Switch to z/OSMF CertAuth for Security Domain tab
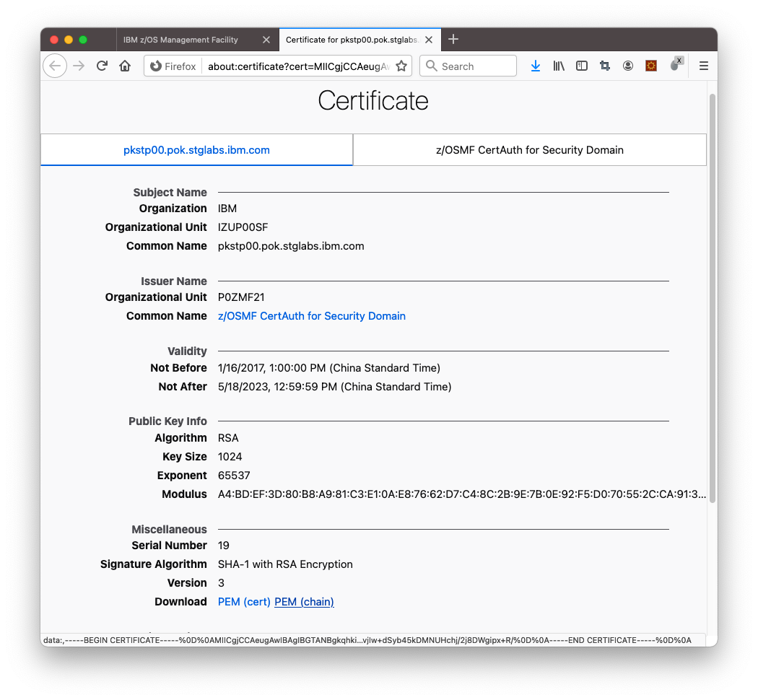The width and height of the screenshot is (758, 700). 530,150
